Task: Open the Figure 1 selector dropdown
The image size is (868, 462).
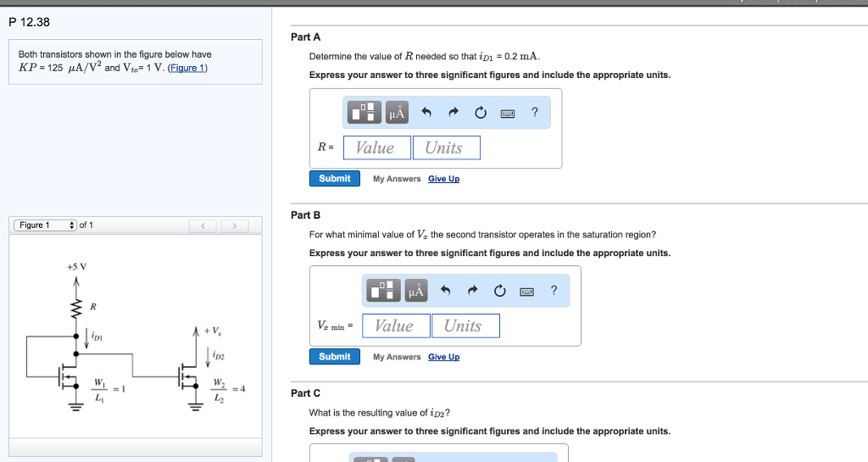Action: (x=46, y=225)
